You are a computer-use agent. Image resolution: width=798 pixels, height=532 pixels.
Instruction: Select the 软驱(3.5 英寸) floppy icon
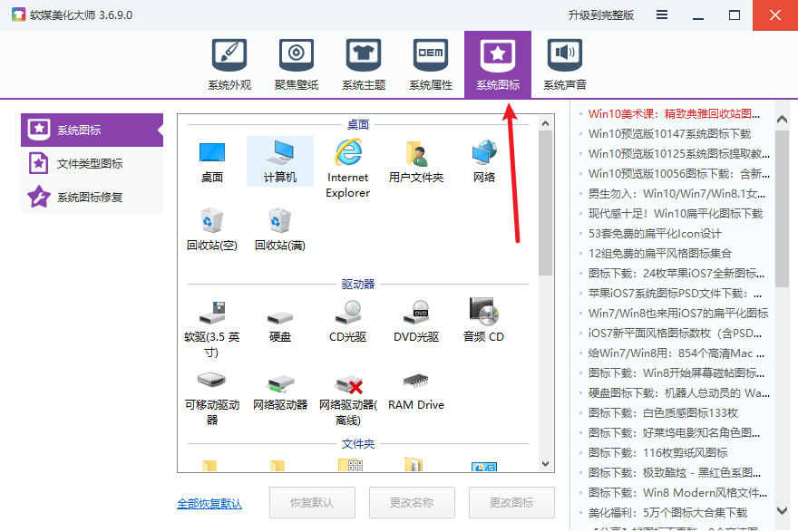(211, 326)
